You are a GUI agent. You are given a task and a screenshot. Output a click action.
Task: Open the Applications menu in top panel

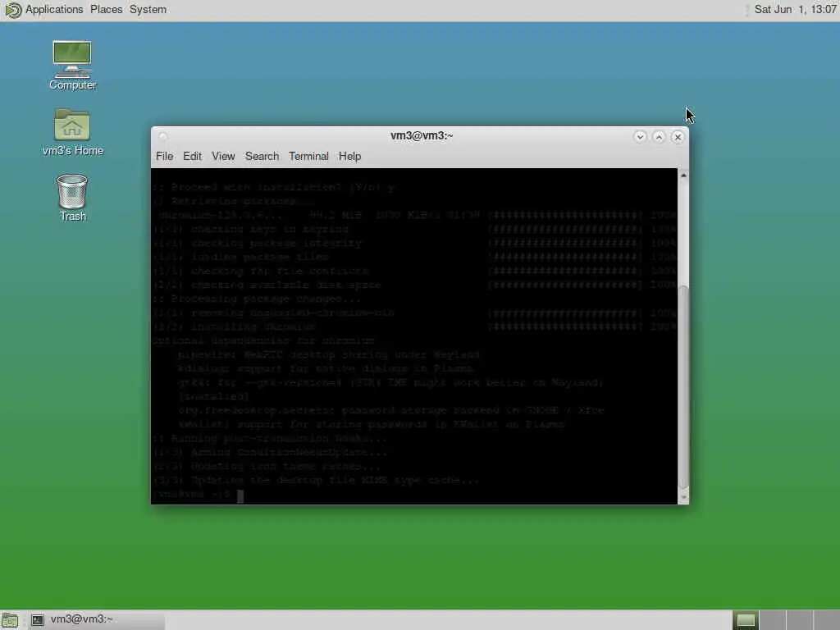pyautogui.click(x=54, y=10)
